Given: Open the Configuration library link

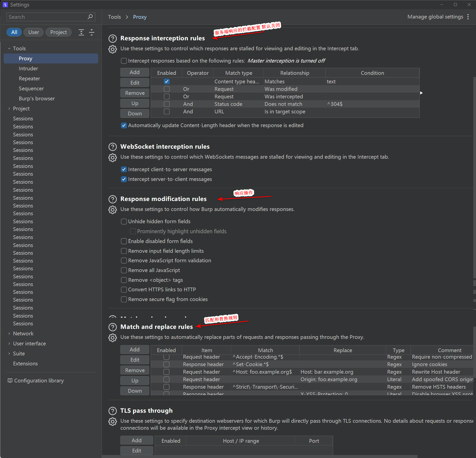Looking at the screenshot, I should pyautogui.click(x=39, y=381).
